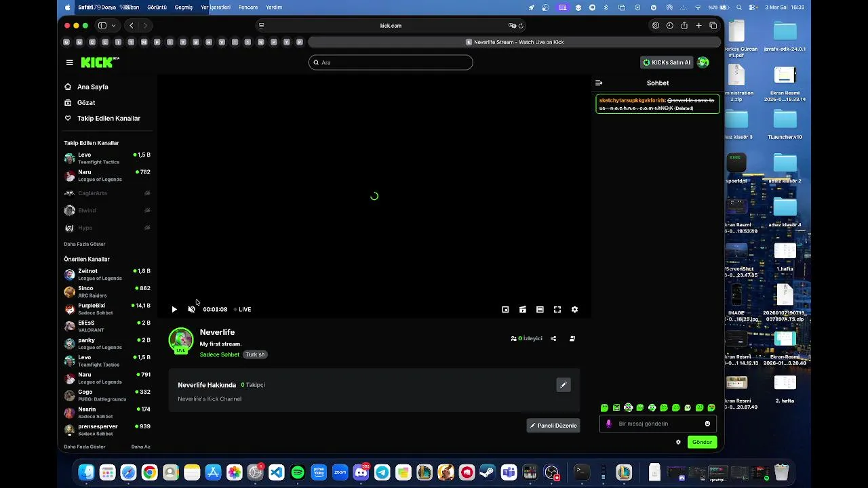Image resolution: width=868 pixels, height=488 pixels.
Task: Insert the first green emote
Action: pyautogui.click(x=604, y=407)
